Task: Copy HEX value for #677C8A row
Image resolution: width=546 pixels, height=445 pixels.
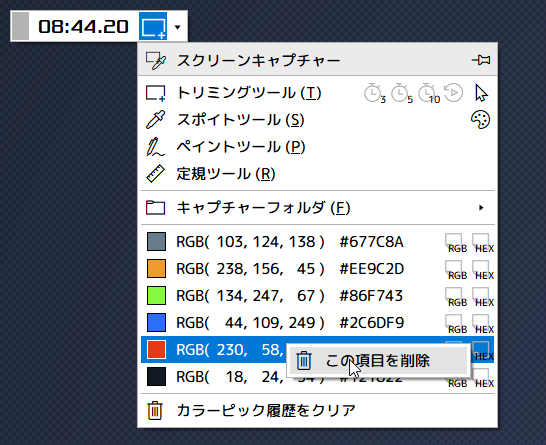Action: coord(483,243)
